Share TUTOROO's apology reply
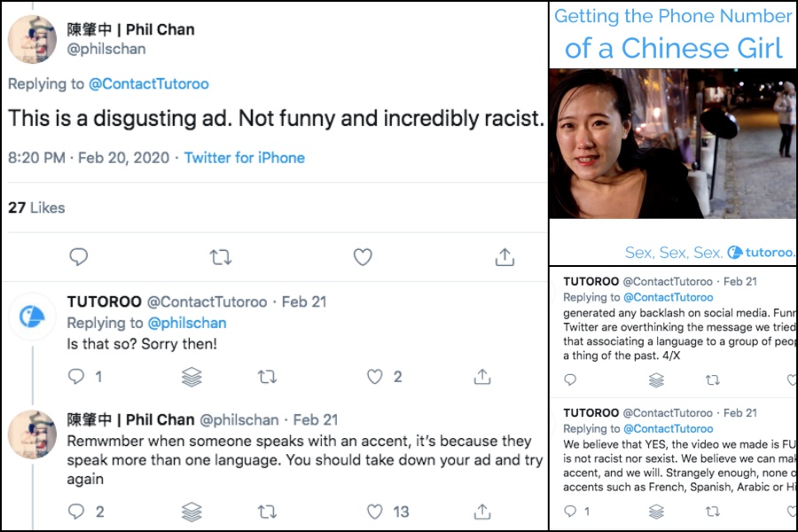The height and width of the screenshot is (532, 798). tap(481, 377)
